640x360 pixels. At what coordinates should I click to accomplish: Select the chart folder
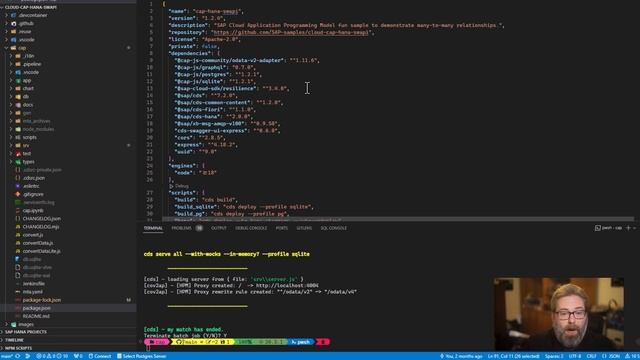point(28,89)
